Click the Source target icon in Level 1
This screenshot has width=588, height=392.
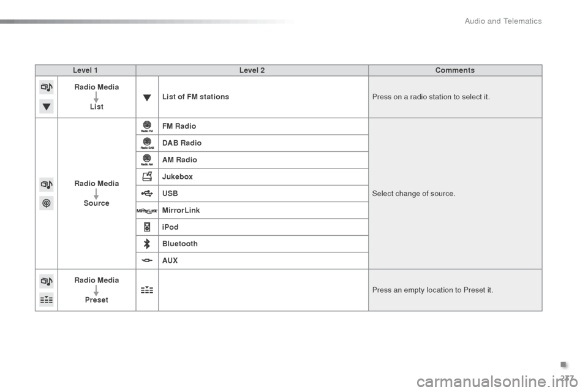click(47, 203)
